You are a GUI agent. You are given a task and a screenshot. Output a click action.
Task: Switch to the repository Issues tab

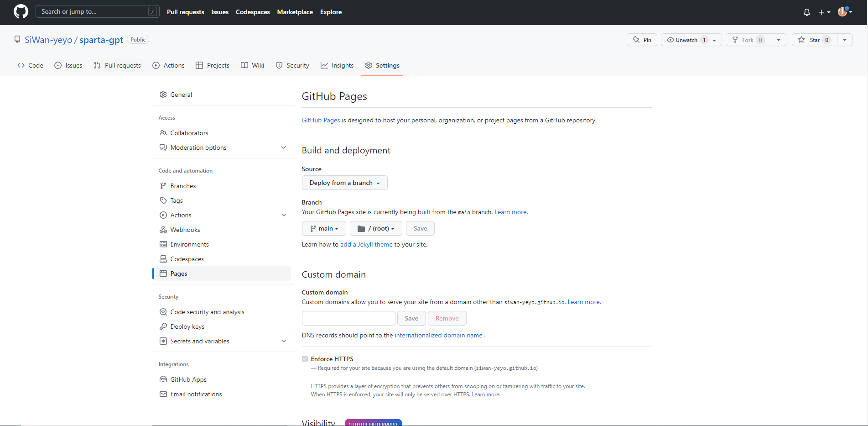[68, 65]
